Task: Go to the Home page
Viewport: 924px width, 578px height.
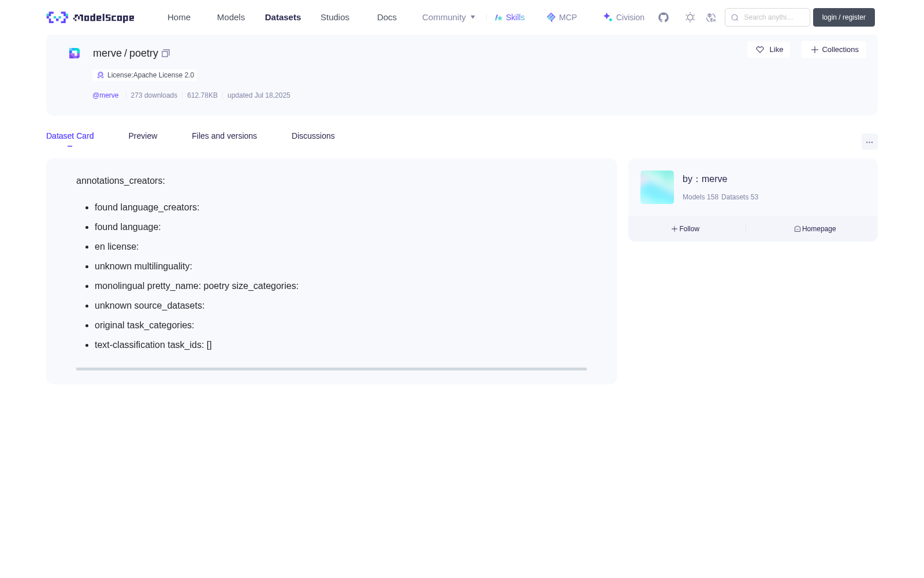Action: pos(179,17)
